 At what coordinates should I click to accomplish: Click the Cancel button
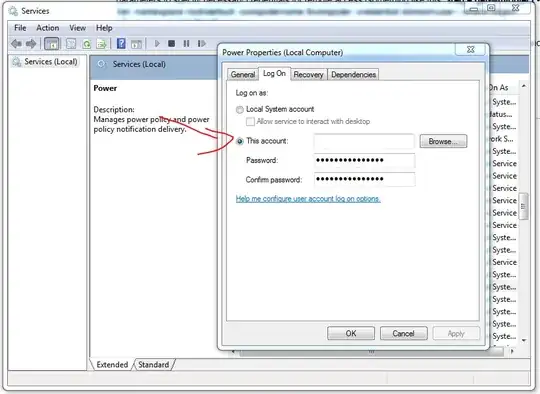click(404, 333)
